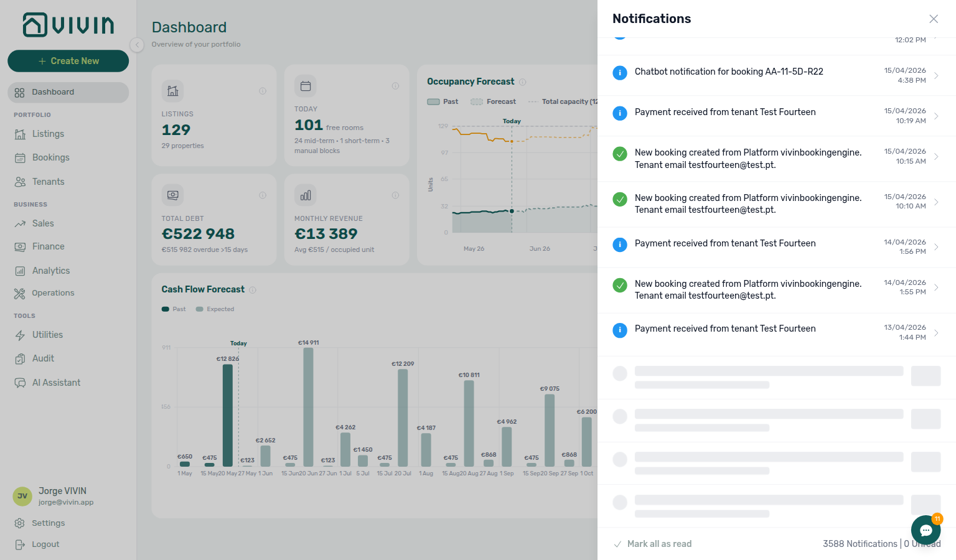Click info icon on Monthly Revenue card
Screen dimensions: 956x560
(395, 195)
